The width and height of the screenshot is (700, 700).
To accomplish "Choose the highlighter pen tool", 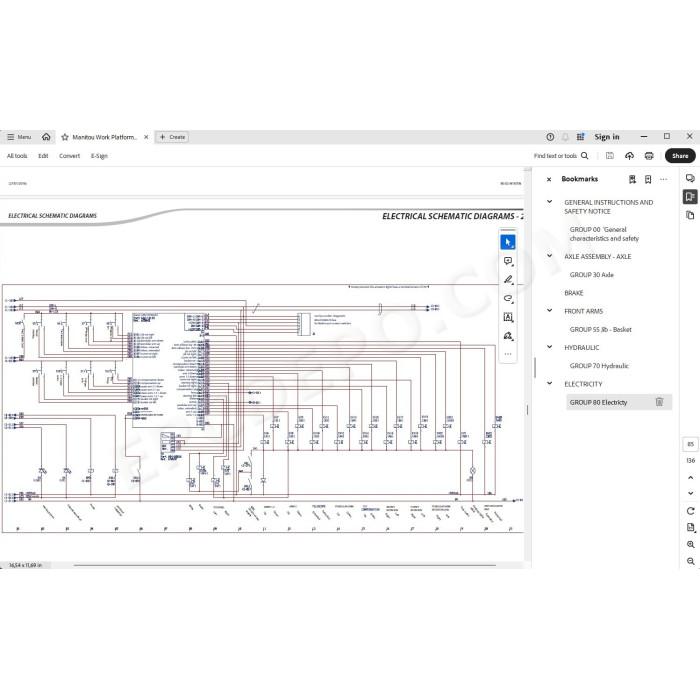I will point(508,280).
